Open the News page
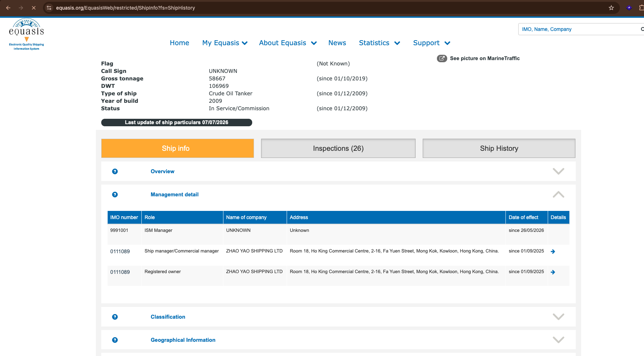 [337, 43]
